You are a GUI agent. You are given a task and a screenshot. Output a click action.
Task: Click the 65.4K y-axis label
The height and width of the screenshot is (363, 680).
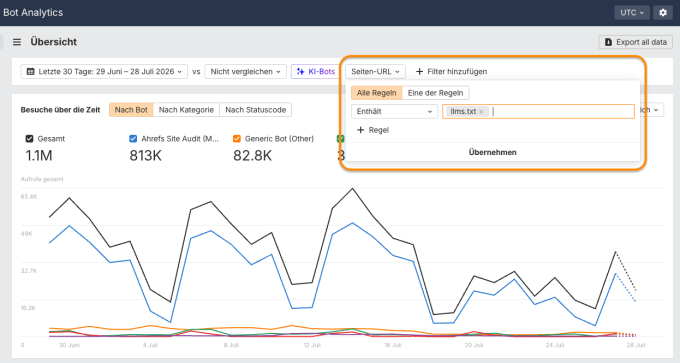(29, 197)
